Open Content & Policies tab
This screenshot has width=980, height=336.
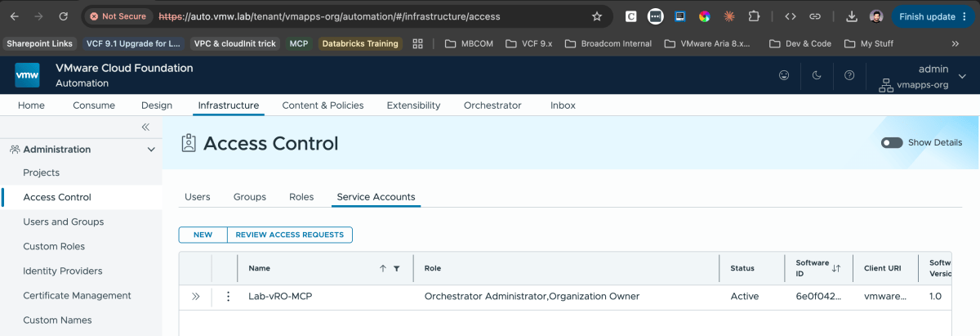tap(323, 105)
